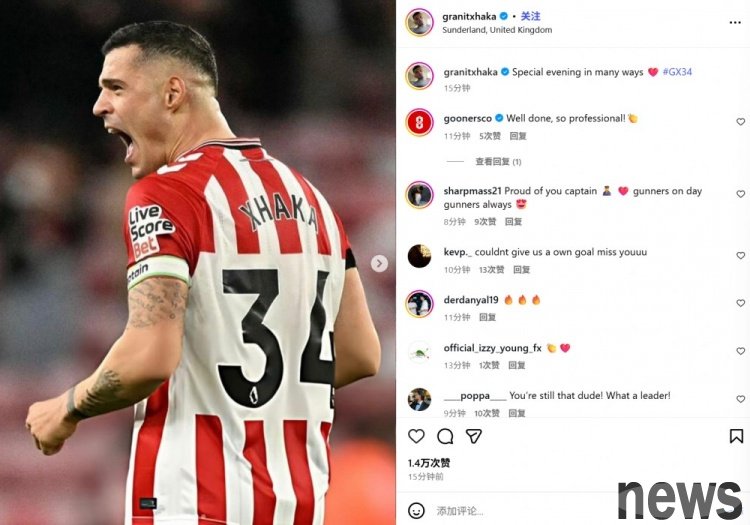This screenshot has width=750, height=525.
Task: Like goonersco's comment
Action: (x=740, y=122)
